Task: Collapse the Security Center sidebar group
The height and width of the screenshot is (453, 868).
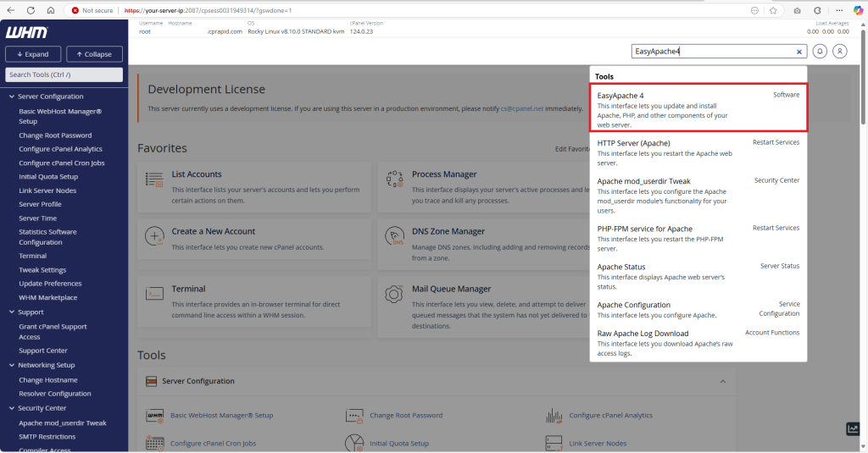Action: [x=10, y=408]
